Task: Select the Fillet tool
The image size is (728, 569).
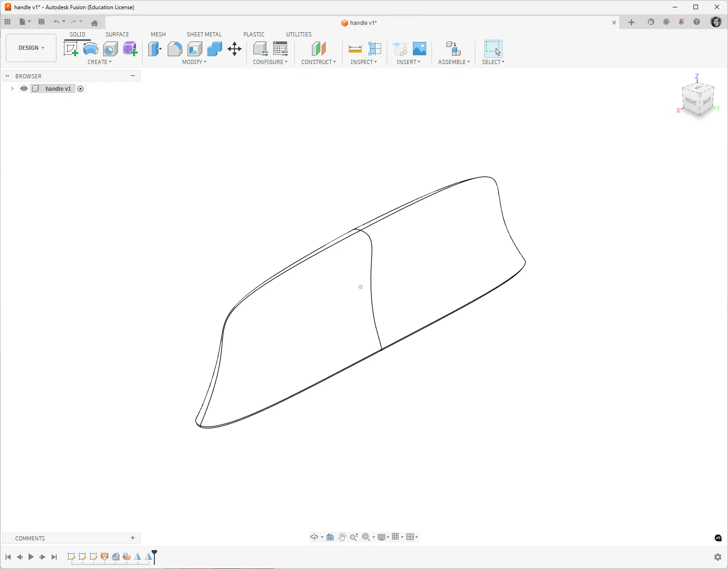Action: (x=175, y=49)
